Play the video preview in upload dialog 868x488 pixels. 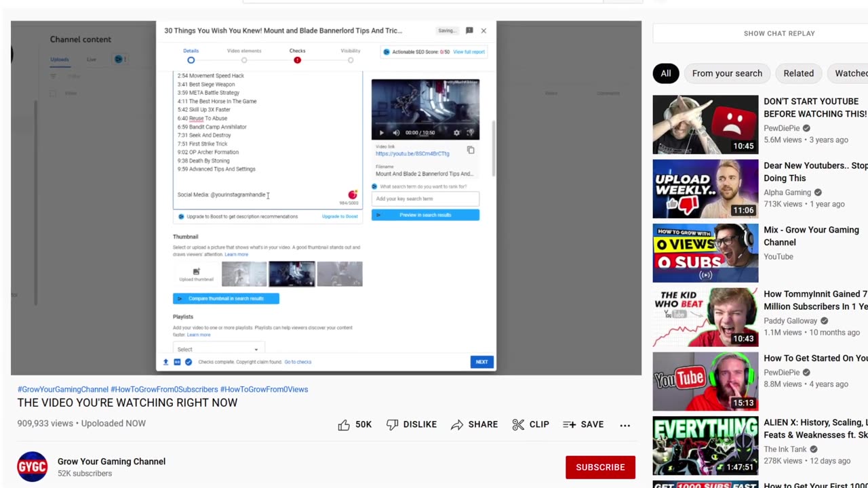coord(381,133)
